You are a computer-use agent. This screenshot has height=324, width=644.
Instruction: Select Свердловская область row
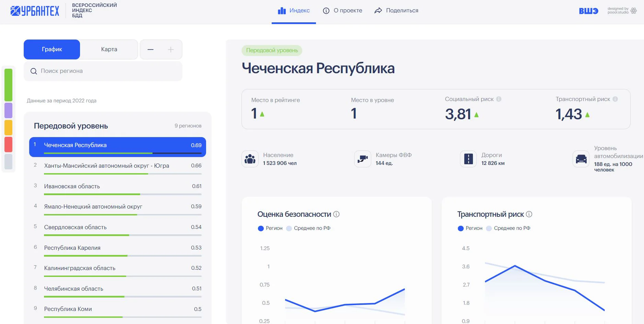[x=117, y=228]
